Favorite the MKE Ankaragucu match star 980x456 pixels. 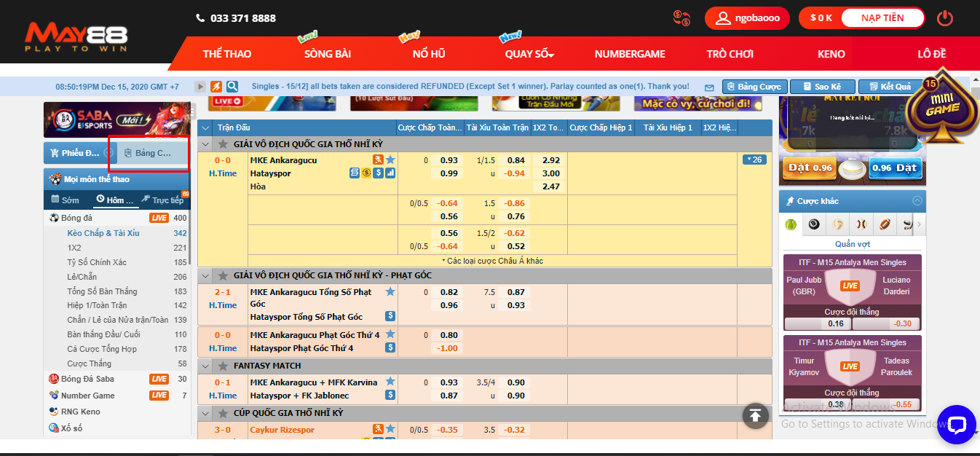390,160
